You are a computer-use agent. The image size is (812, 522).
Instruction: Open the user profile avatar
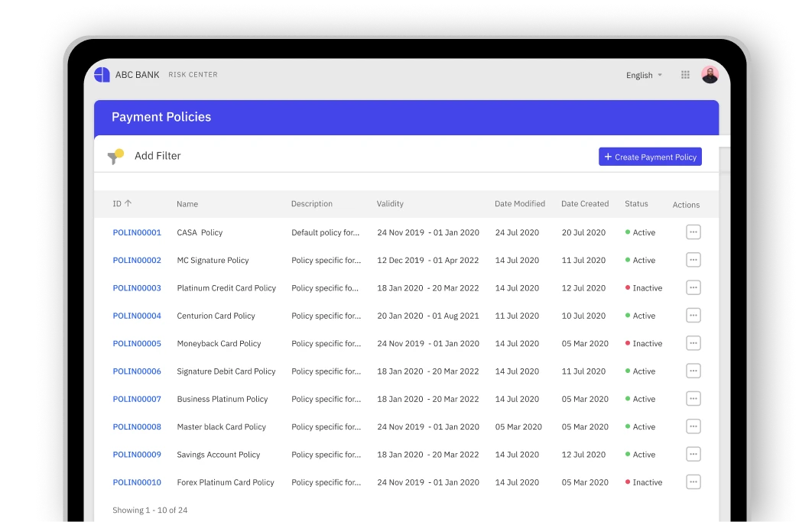pos(710,75)
